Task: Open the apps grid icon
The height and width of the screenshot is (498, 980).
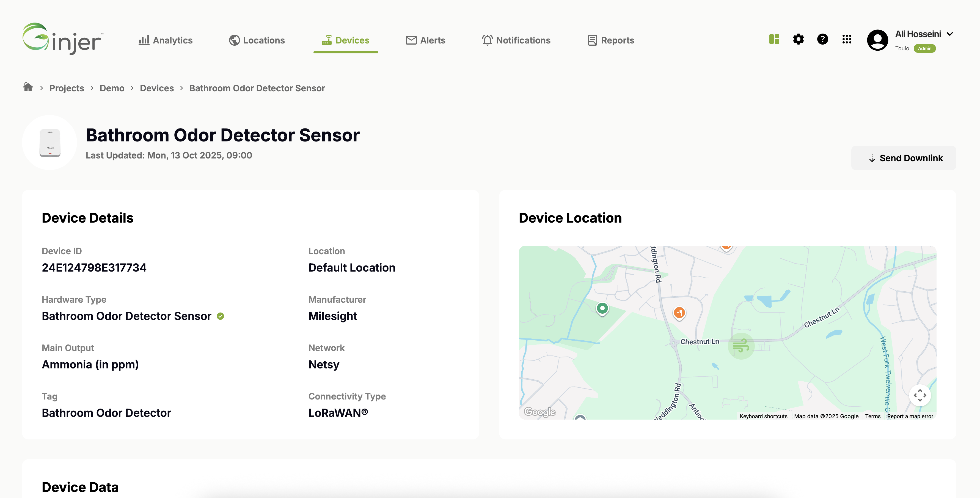Action: tap(846, 39)
